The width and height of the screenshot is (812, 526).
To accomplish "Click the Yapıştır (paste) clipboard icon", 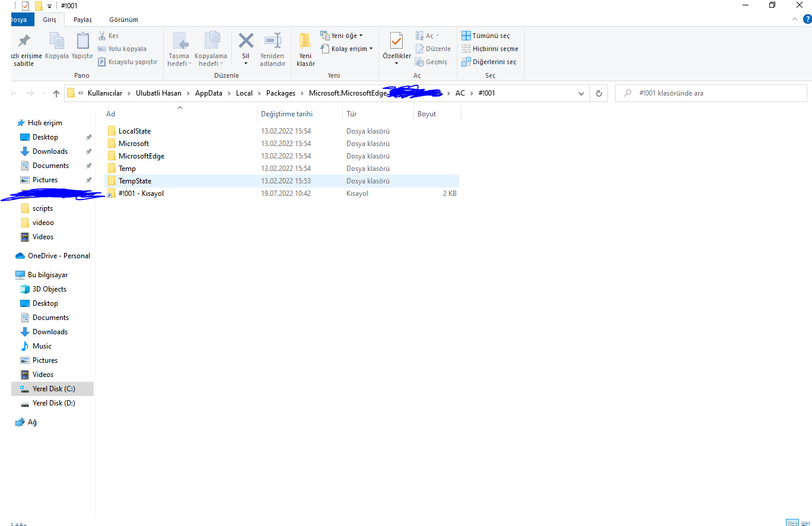I will [83, 40].
